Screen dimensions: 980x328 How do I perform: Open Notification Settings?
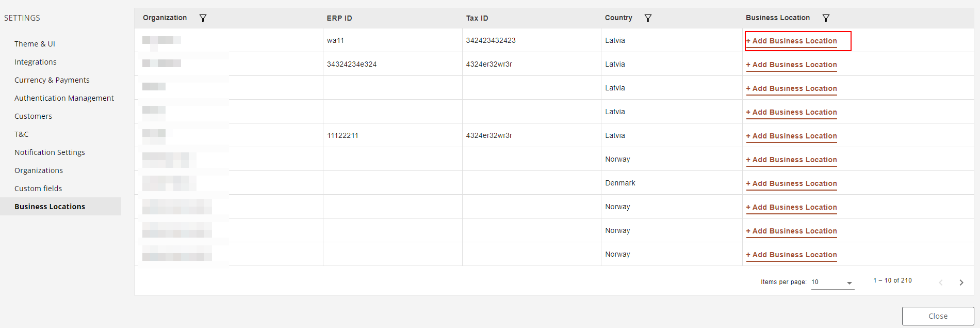[50, 152]
